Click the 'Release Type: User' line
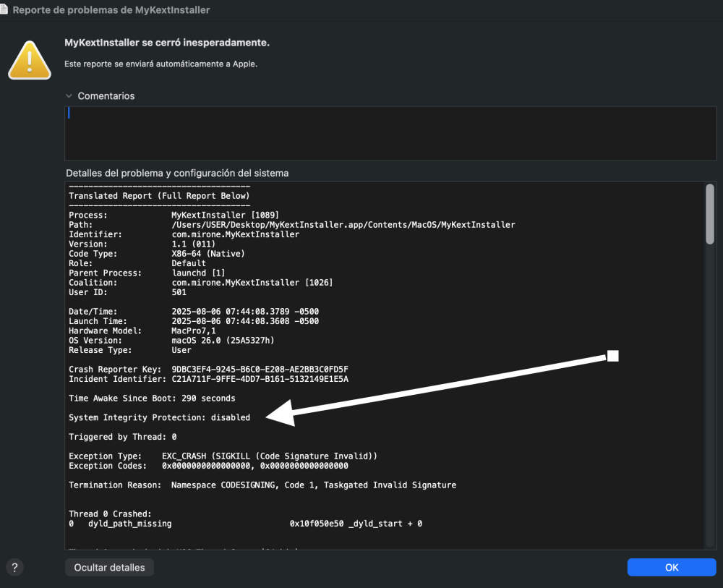 click(130, 350)
